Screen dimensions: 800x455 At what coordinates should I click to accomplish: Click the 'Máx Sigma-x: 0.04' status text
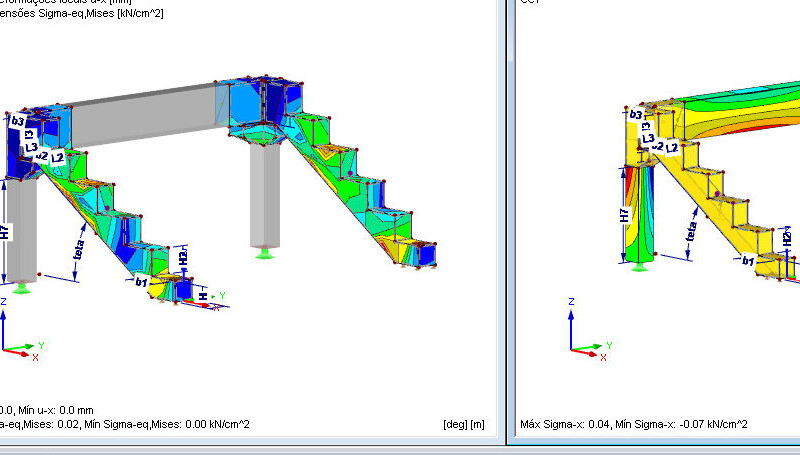click(x=565, y=424)
